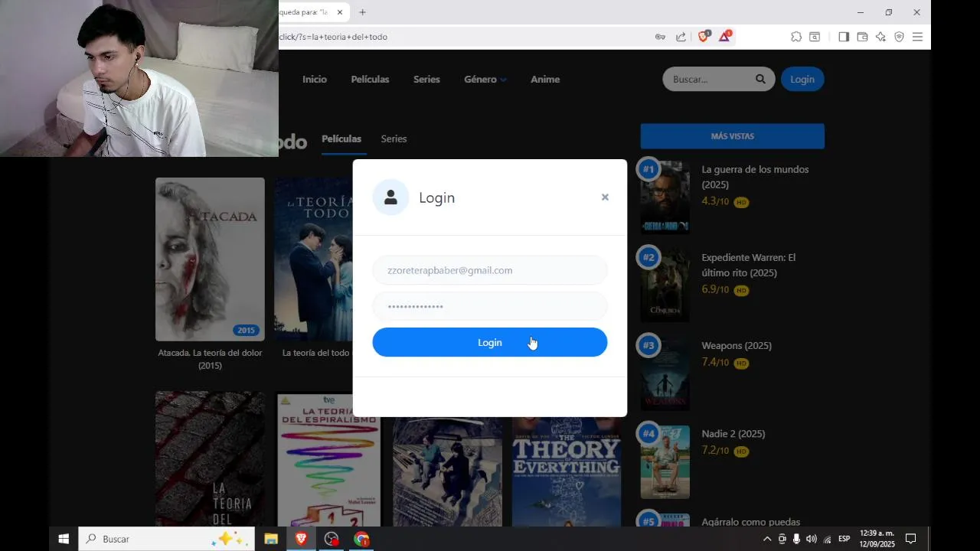Viewport: 980px width, 551px height.
Task: Close the current browser tab
Action: [x=340, y=12]
